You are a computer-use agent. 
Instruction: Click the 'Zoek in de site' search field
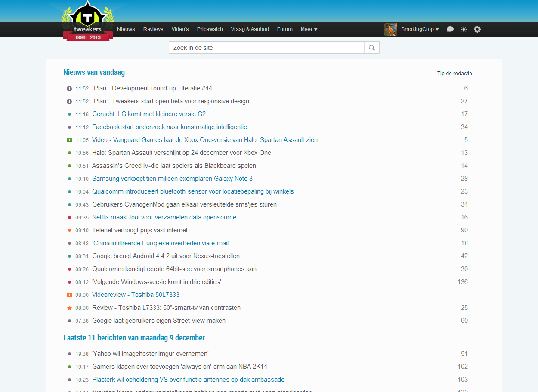266,48
